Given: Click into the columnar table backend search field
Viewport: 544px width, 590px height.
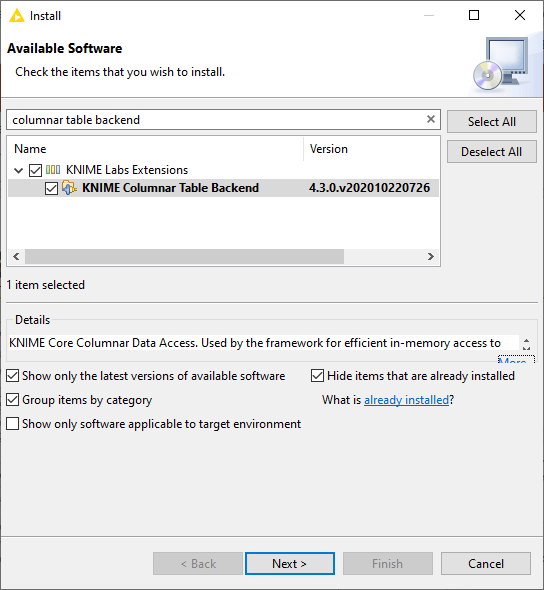Looking at the screenshot, I should pos(216,120).
